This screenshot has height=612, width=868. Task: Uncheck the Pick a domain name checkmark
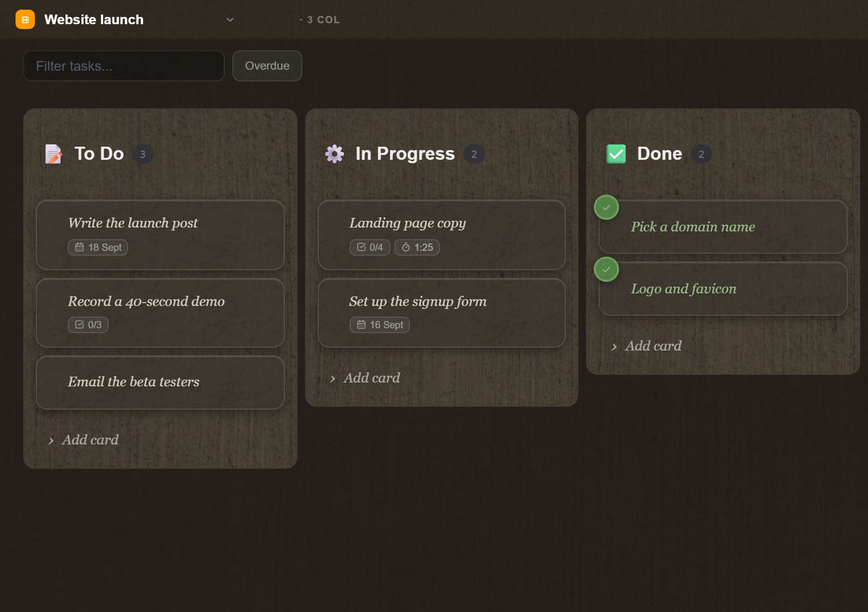(x=606, y=207)
